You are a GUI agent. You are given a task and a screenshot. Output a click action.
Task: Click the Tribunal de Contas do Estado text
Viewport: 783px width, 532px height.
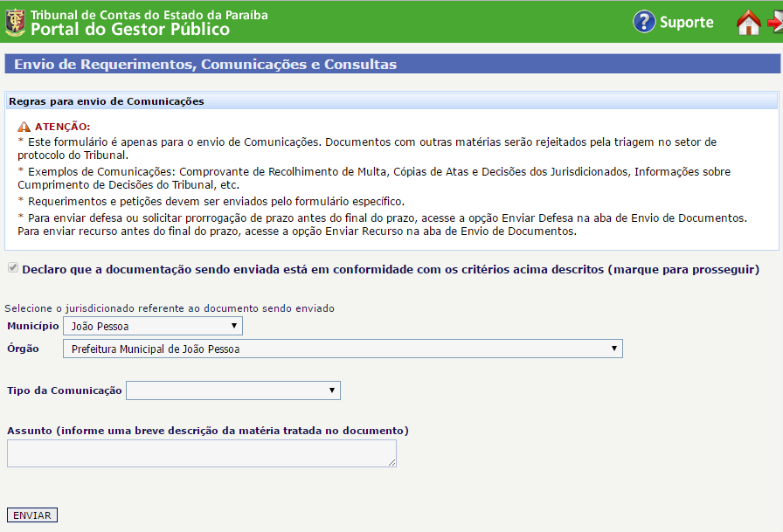coord(149,15)
